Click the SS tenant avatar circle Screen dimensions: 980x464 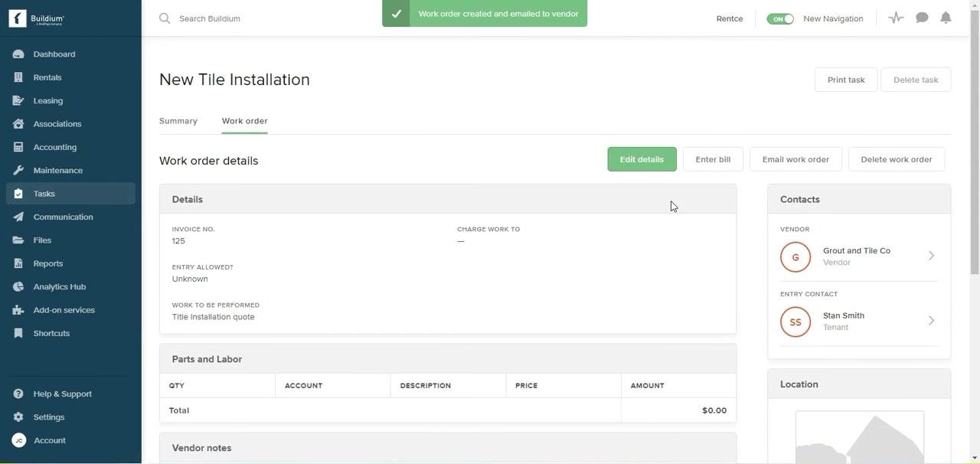795,322
